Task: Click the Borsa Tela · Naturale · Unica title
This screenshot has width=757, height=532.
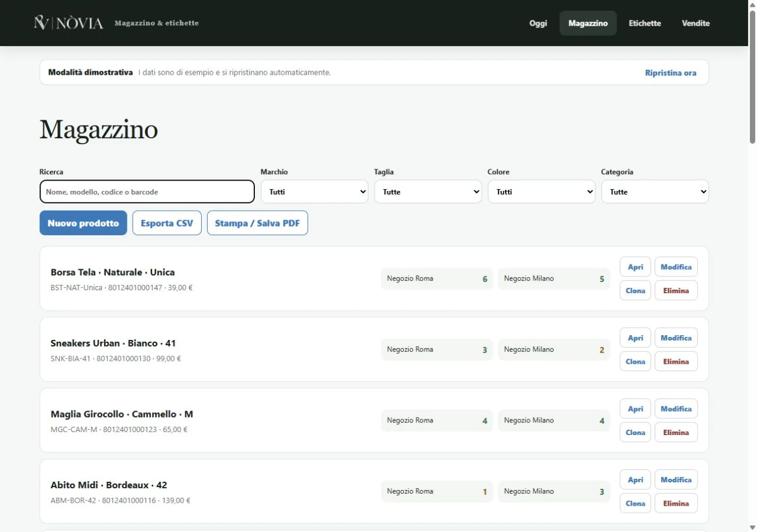Action: 113,272
